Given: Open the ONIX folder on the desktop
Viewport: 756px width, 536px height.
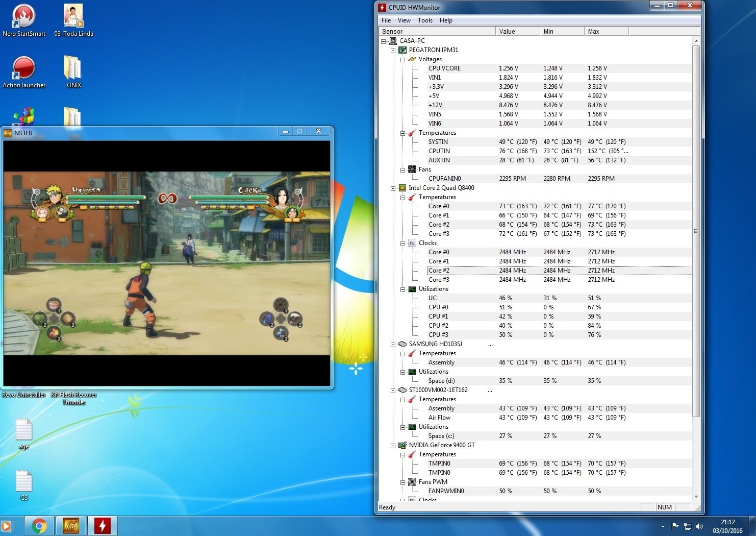Looking at the screenshot, I should (x=73, y=72).
